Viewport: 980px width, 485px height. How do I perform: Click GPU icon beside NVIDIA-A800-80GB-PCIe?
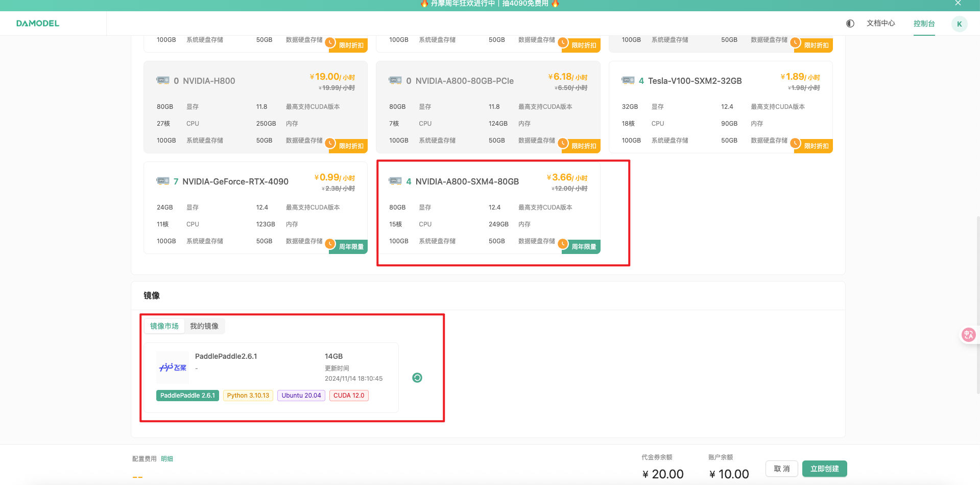tap(395, 80)
